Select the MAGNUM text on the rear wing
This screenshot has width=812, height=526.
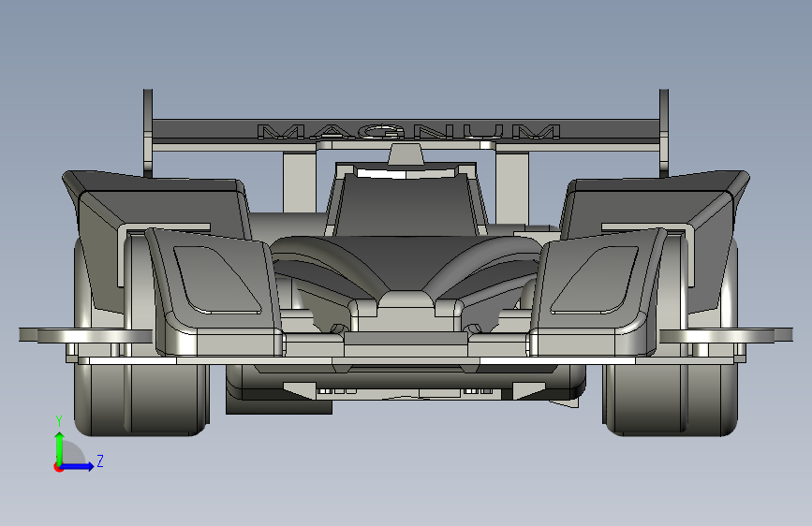(x=408, y=131)
